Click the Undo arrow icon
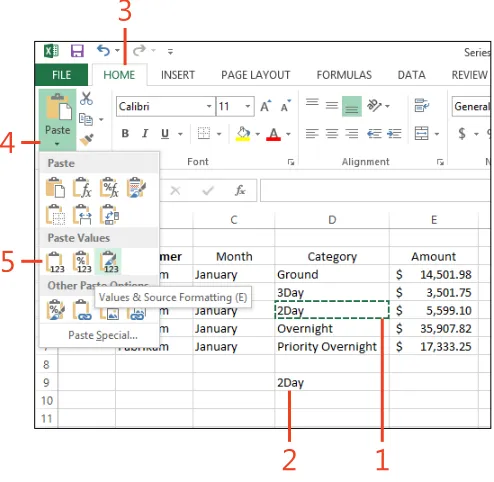 click(103, 51)
